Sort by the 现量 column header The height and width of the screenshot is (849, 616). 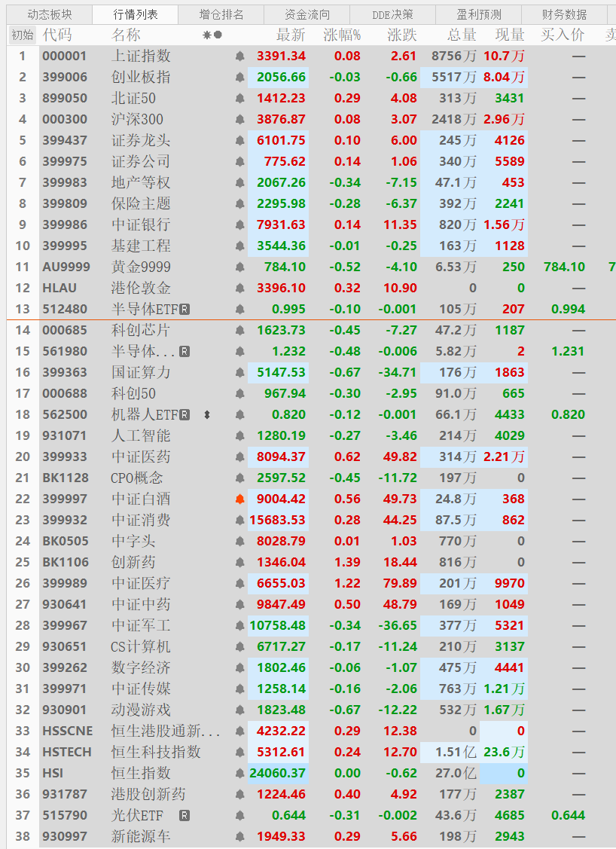click(510, 35)
